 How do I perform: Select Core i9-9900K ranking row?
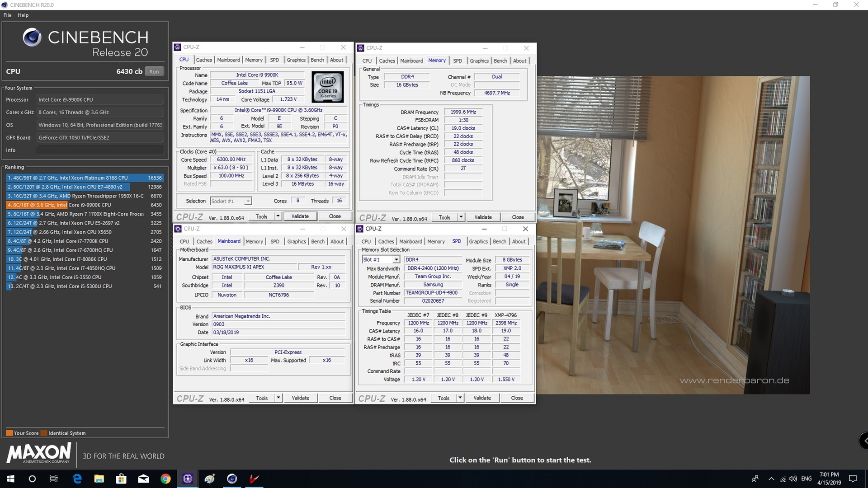pos(85,205)
